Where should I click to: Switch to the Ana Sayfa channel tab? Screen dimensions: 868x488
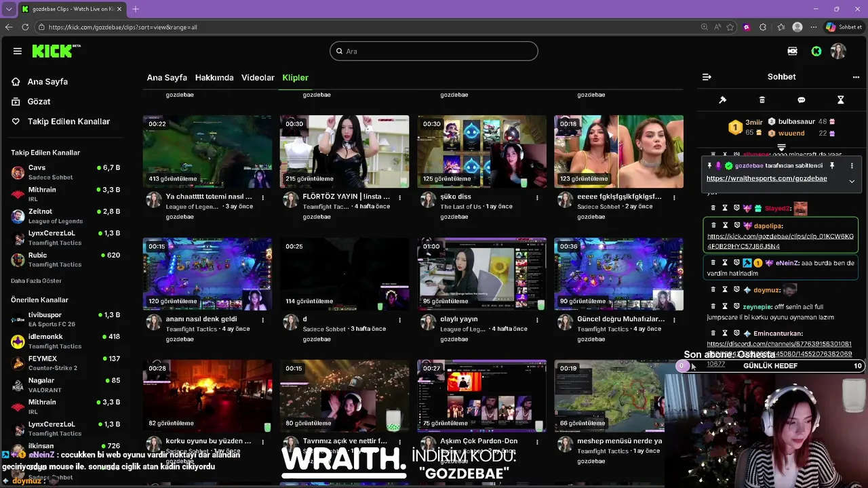click(167, 77)
